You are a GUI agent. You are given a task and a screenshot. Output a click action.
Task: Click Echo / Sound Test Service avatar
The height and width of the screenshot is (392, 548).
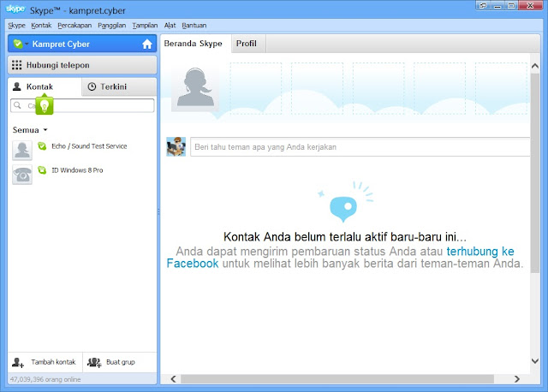point(22,151)
